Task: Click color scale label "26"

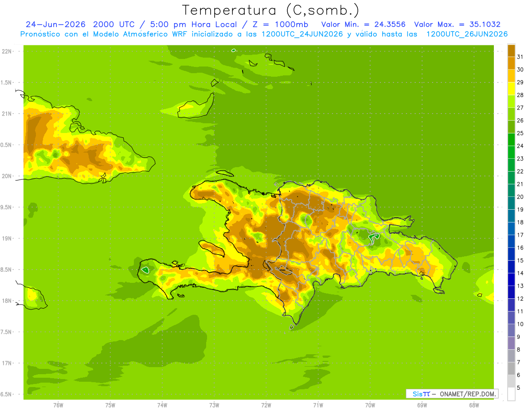Action: 520,120
